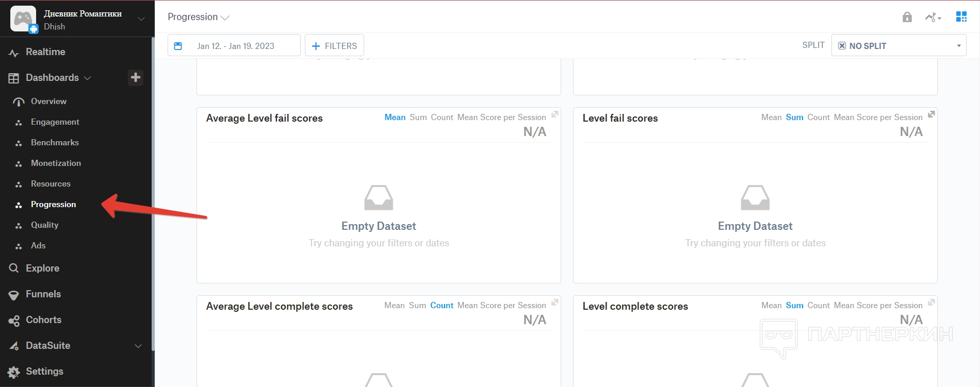
Task: Click the FILTERS button
Action: click(334, 45)
